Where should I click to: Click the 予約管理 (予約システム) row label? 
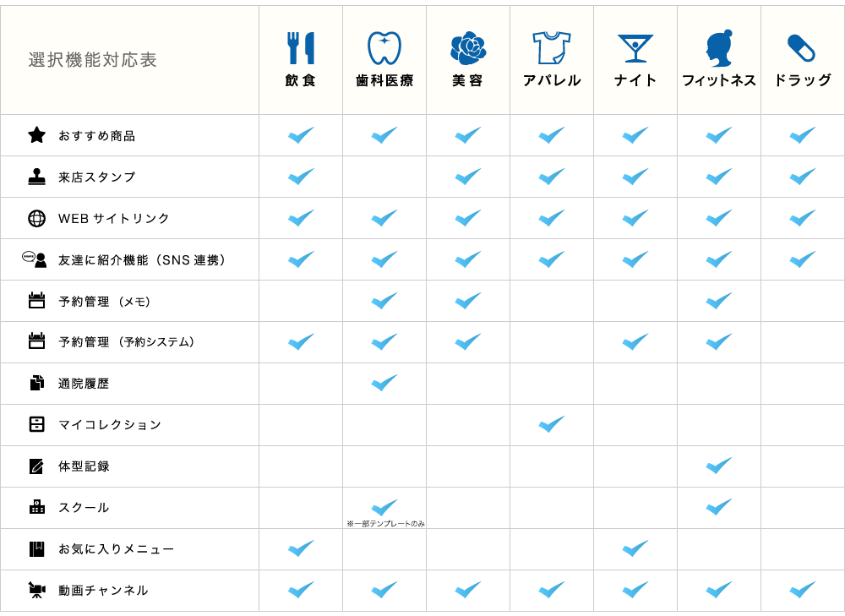tap(127, 342)
